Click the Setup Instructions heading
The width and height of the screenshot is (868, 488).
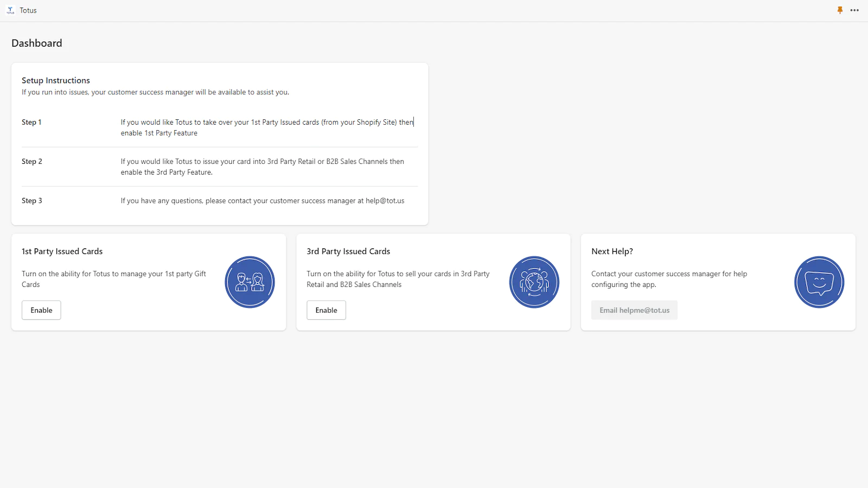[56, 80]
